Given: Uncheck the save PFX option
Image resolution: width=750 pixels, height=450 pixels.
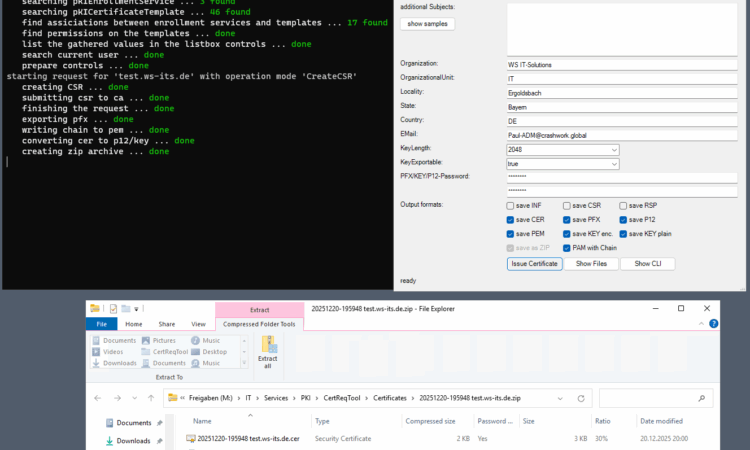Looking at the screenshot, I should coord(568,219).
